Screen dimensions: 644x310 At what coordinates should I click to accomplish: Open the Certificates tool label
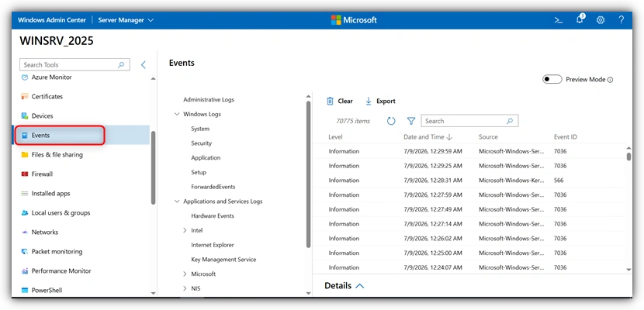[x=47, y=96]
